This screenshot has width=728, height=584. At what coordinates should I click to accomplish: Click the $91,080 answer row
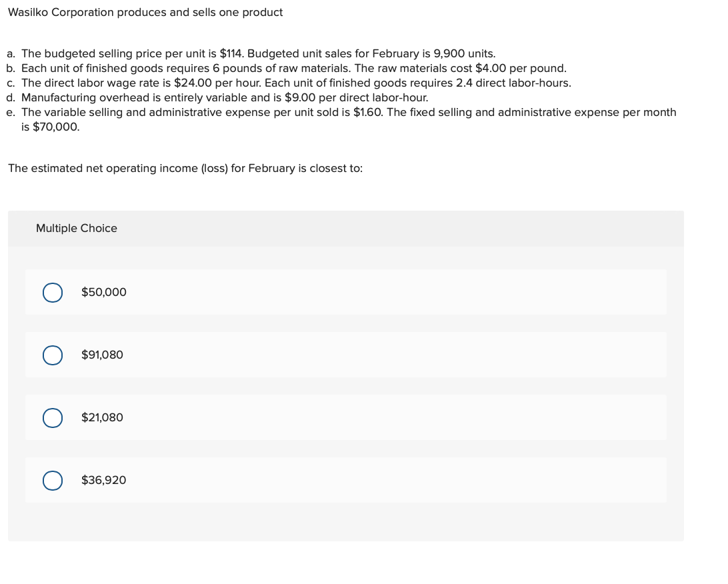346,355
